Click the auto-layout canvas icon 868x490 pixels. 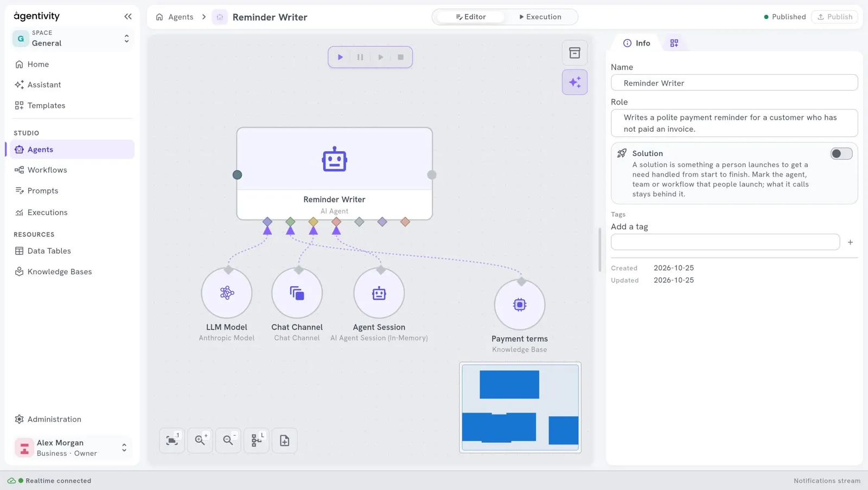pos(257,440)
